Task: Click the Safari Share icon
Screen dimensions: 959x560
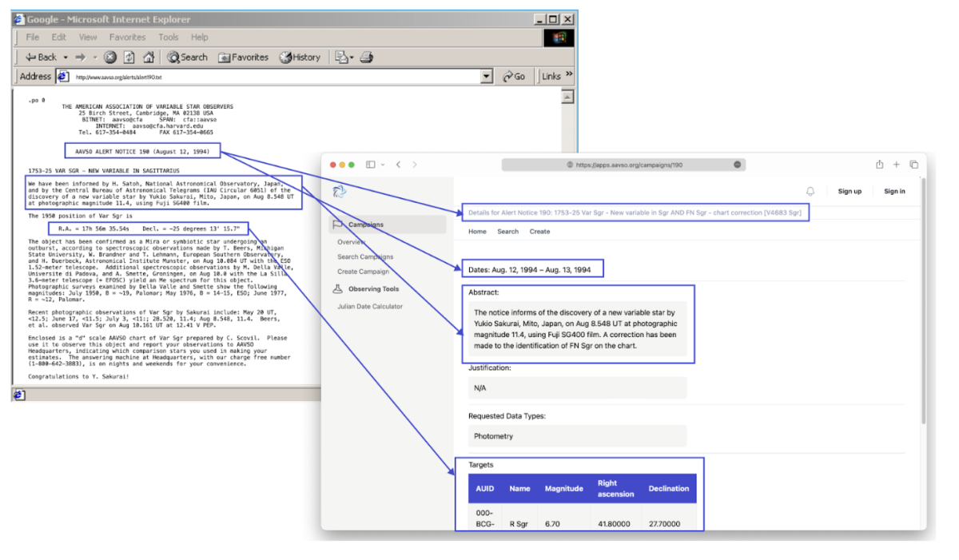Action: pyautogui.click(x=879, y=165)
